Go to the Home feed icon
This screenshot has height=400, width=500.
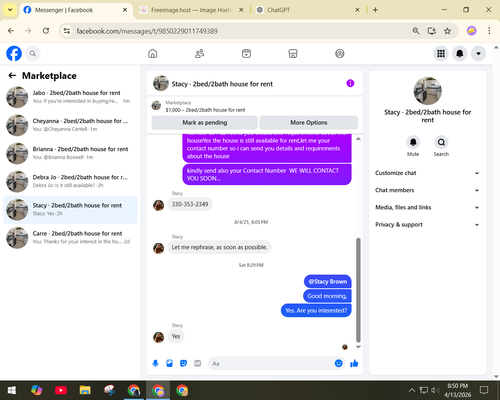tap(153, 53)
